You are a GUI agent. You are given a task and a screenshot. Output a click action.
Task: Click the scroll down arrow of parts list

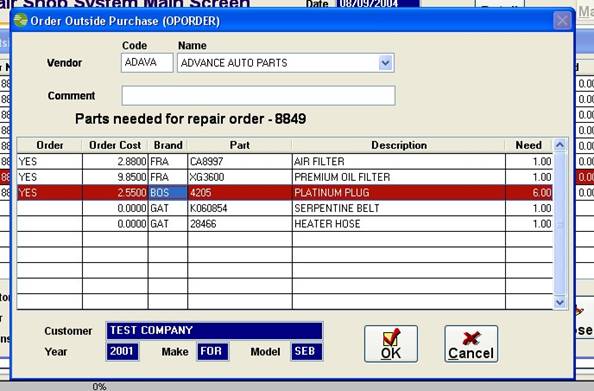coord(560,302)
